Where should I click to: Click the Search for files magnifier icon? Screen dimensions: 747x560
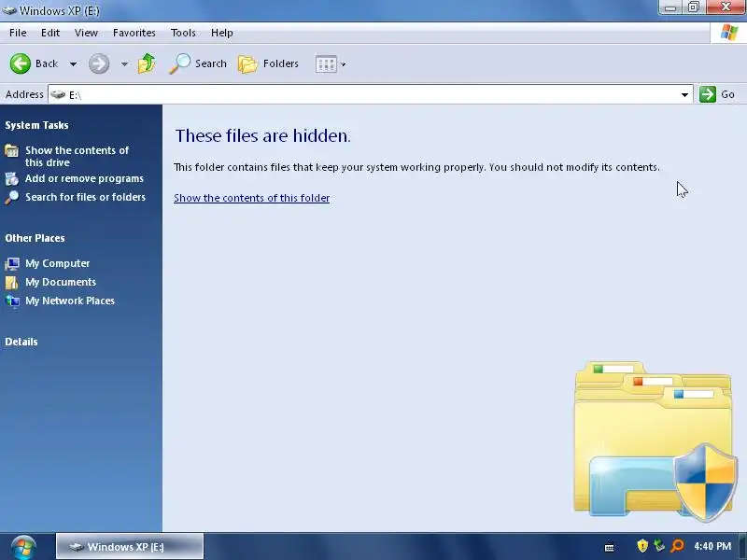point(11,197)
